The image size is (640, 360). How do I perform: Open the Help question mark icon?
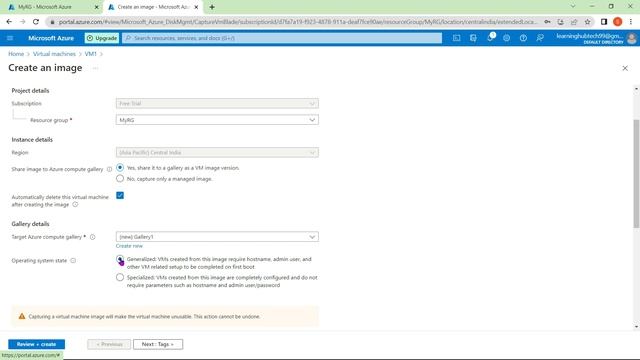coord(523,38)
